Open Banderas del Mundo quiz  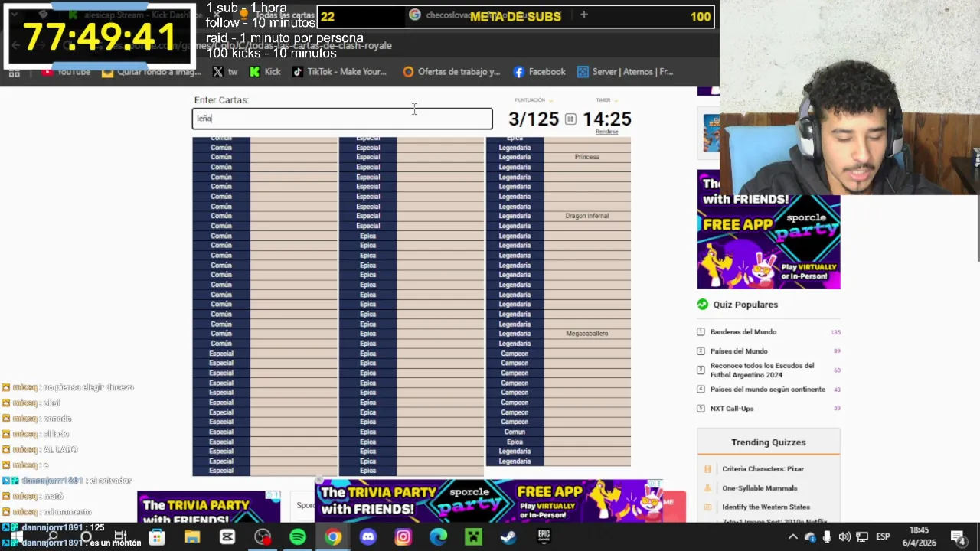point(743,332)
